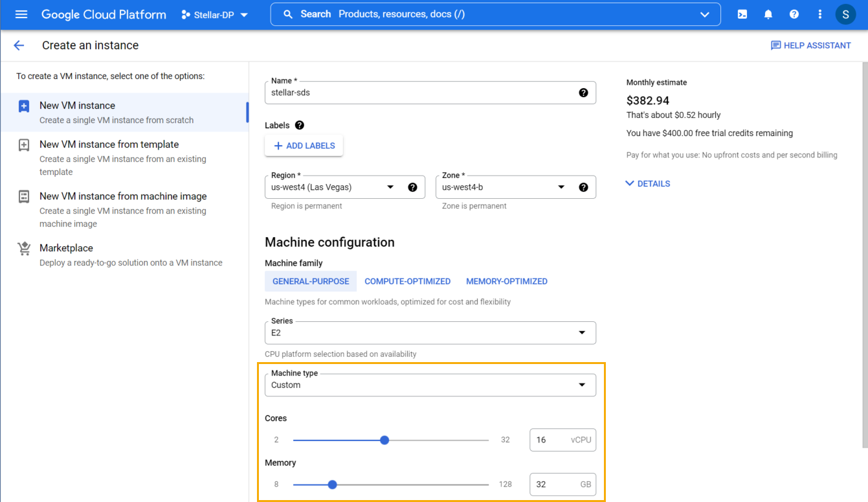Open the Help Assistant panel
The image size is (868, 502).
[x=810, y=45]
